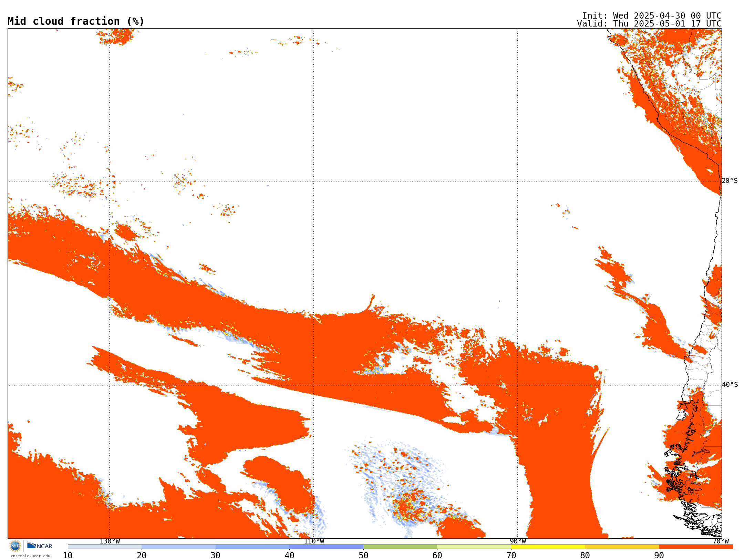Click the 110°W longitude label
This screenshot has width=744, height=560.
(x=314, y=541)
